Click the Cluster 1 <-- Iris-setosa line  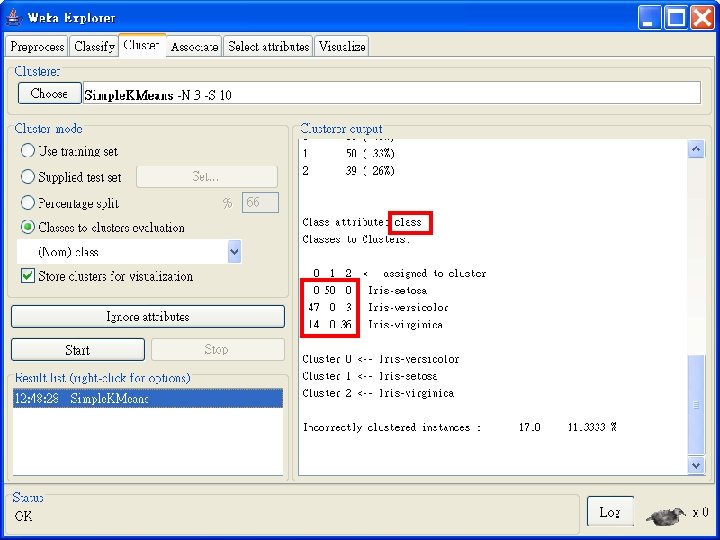tap(370, 376)
